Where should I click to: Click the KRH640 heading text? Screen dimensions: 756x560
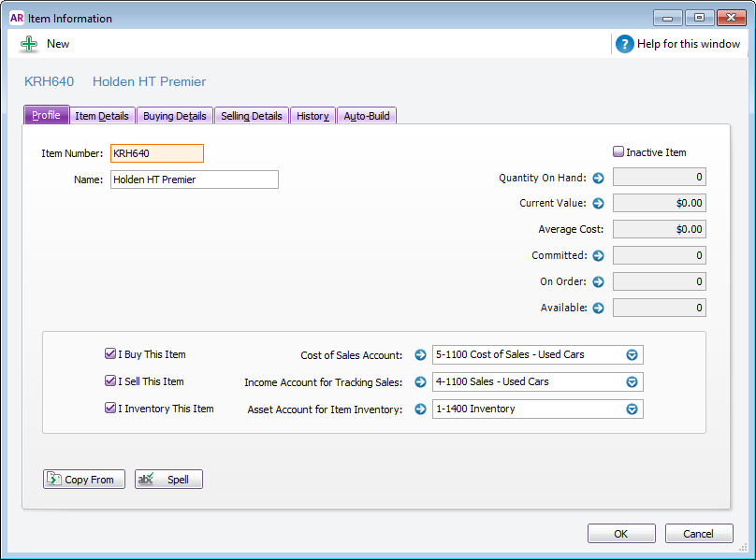click(50, 81)
